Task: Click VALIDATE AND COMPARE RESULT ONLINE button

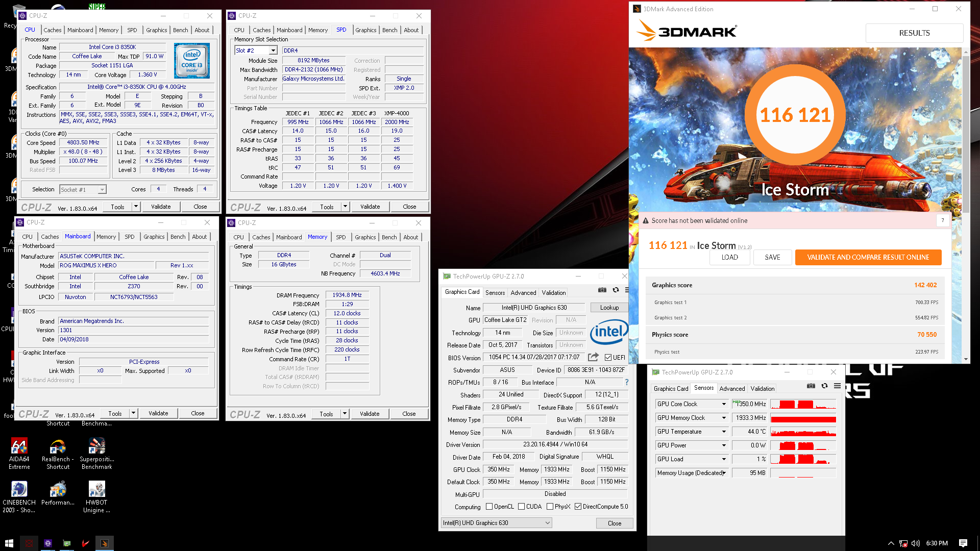Action: [x=868, y=257]
